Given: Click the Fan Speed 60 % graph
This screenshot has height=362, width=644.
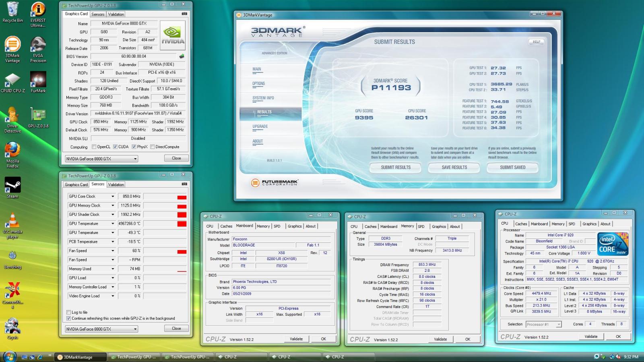Looking at the screenshot, I should click(165, 251).
